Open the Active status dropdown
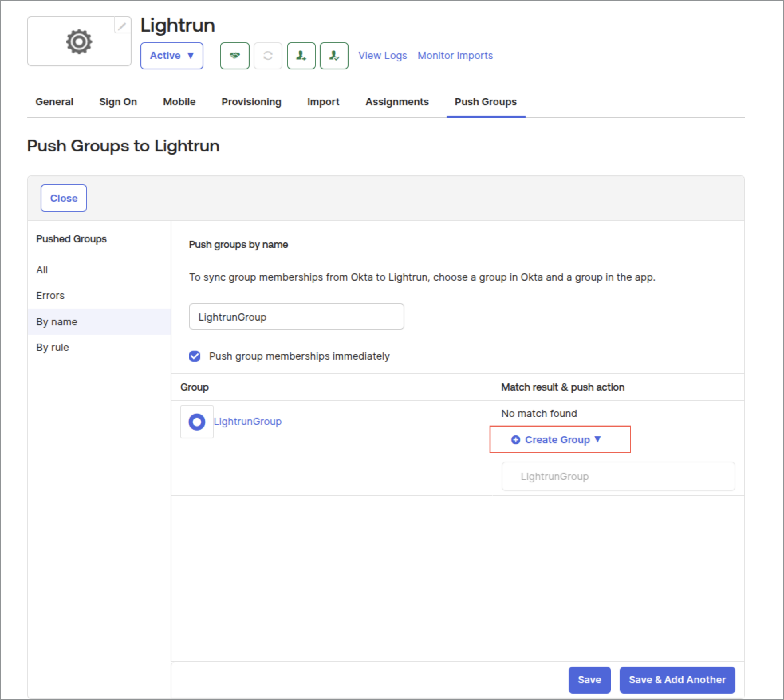The width and height of the screenshot is (784, 700). (x=172, y=56)
